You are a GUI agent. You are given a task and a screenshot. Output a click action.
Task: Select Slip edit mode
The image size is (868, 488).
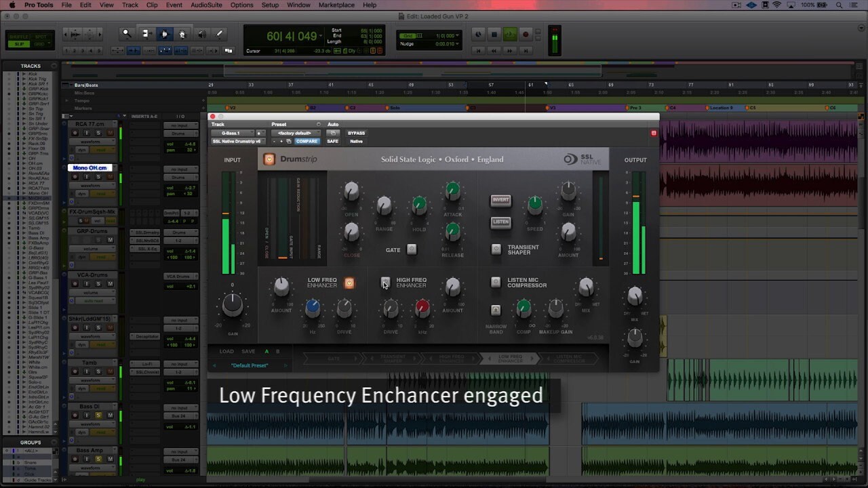pyautogui.click(x=18, y=44)
